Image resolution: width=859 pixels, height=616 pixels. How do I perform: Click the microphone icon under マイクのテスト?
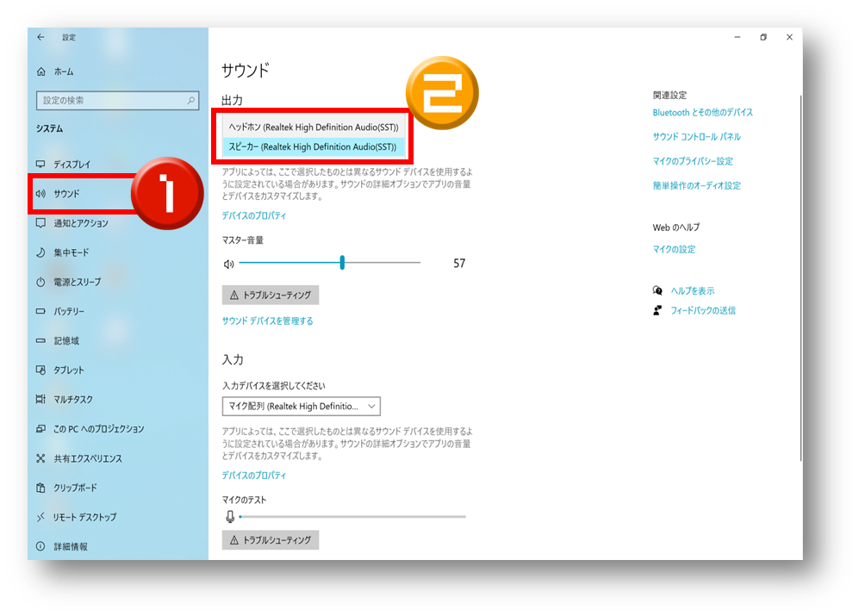click(230, 517)
